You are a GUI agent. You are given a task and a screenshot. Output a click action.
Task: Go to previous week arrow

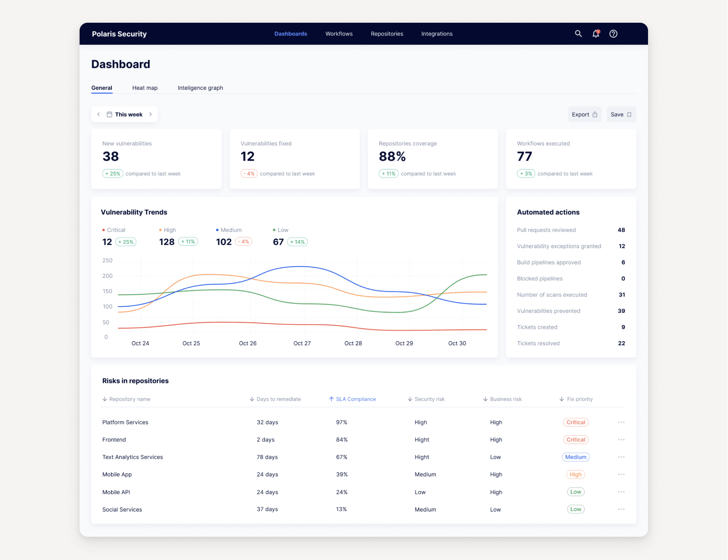pos(99,114)
